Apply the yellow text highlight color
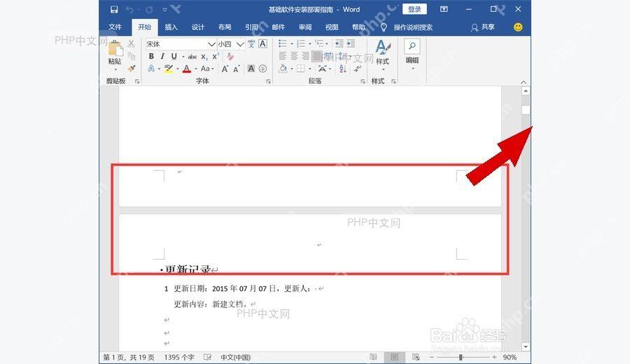 click(x=169, y=69)
